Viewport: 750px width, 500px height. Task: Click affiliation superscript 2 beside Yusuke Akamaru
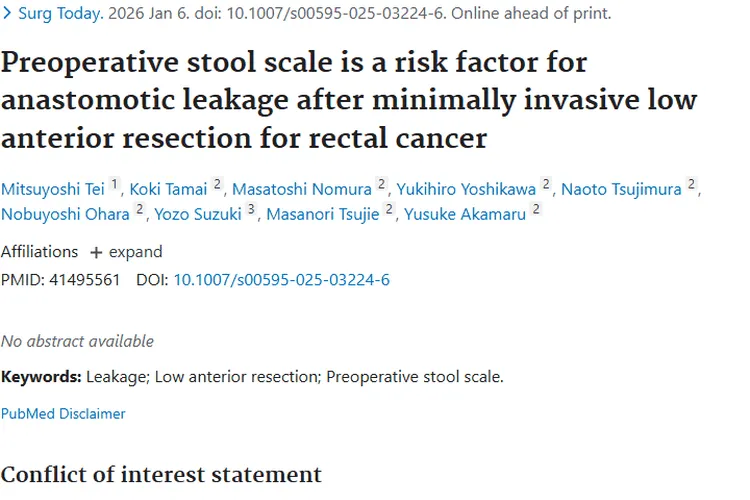[x=537, y=209]
